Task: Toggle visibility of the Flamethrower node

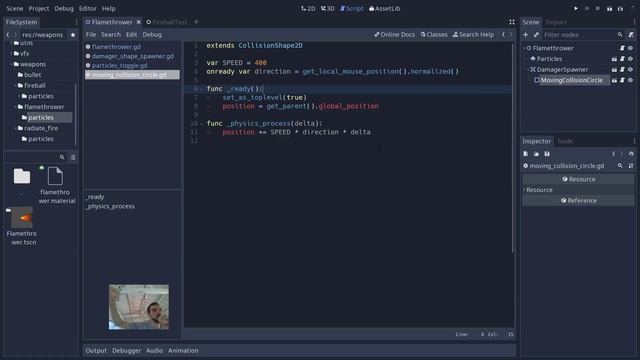Action: (630, 48)
